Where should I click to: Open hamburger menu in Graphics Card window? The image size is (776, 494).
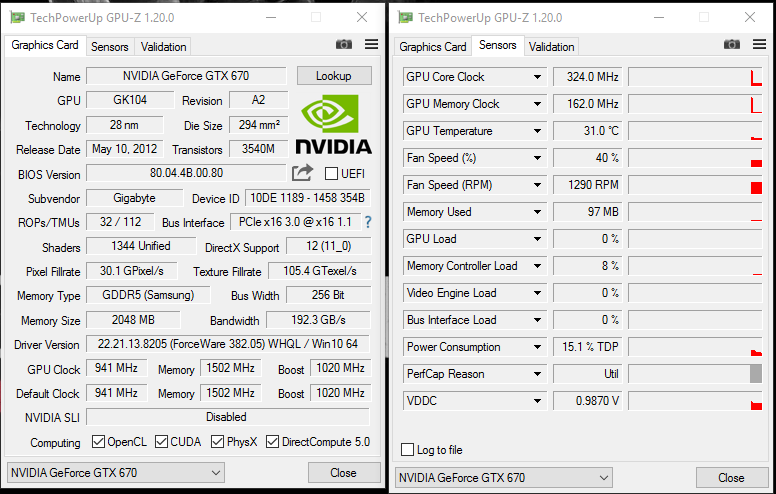(371, 45)
